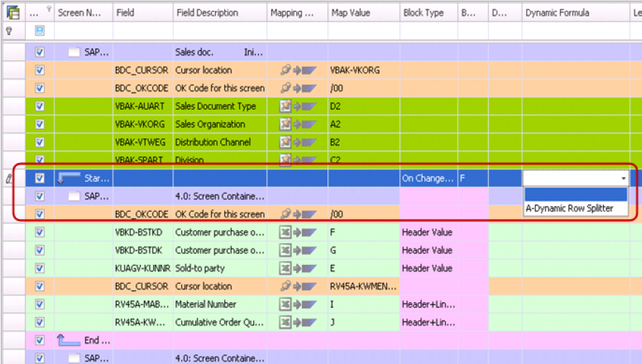Image resolution: width=642 pixels, height=364 pixels.
Task: Choose the blank option in formula dropdown
Action: [575, 195]
